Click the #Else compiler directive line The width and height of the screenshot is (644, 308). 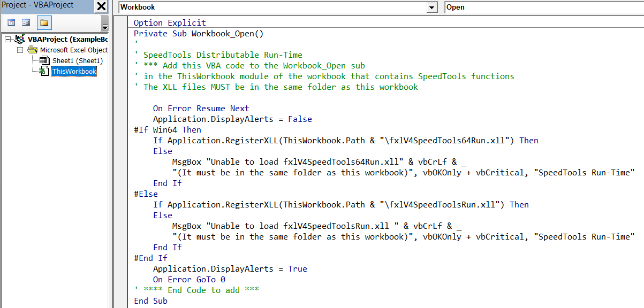click(x=146, y=194)
